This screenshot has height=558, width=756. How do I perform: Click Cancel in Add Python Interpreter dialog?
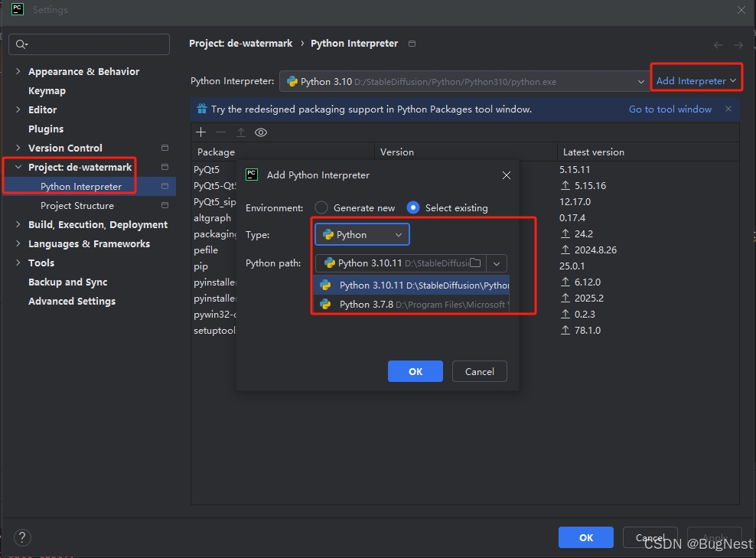tap(479, 371)
